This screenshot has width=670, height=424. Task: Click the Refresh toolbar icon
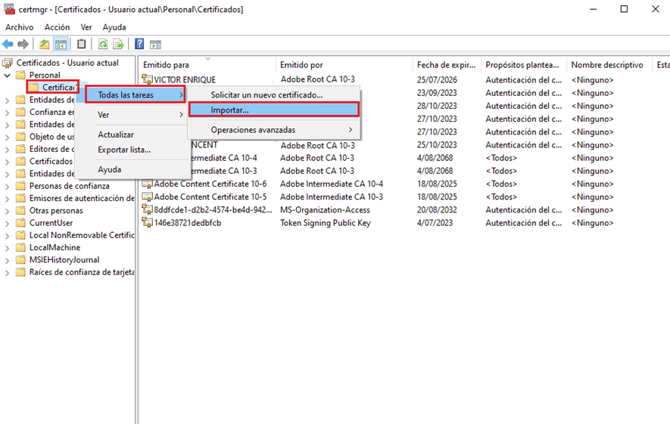pyautogui.click(x=103, y=44)
